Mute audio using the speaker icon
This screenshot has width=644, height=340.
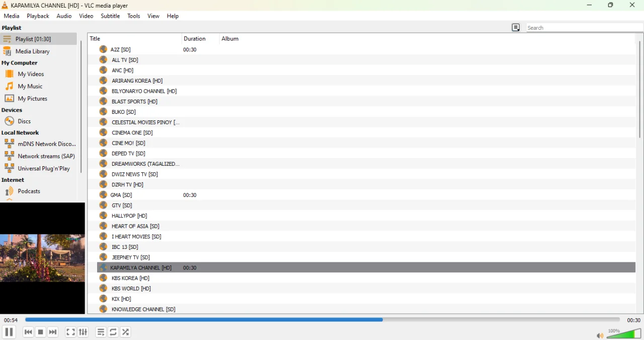pyautogui.click(x=600, y=335)
